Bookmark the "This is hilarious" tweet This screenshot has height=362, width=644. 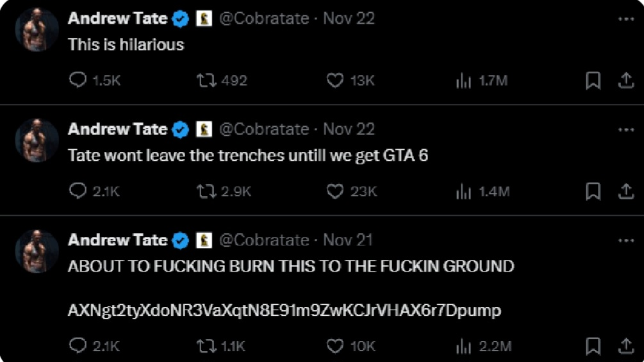click(x=593, y=80)
